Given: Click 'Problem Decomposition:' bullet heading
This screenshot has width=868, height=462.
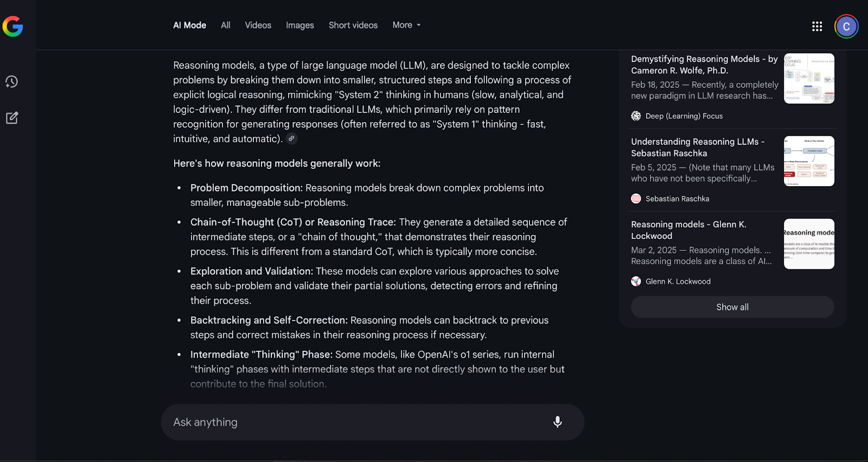Looking at the screenshot, I should pyautogui.click(x=246, y=188).
